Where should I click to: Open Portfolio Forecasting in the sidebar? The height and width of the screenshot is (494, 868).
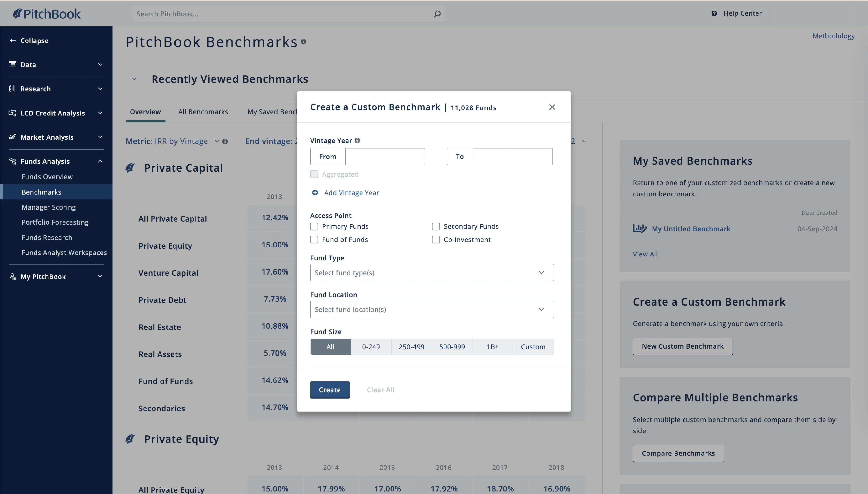click(x=55, y=222)
